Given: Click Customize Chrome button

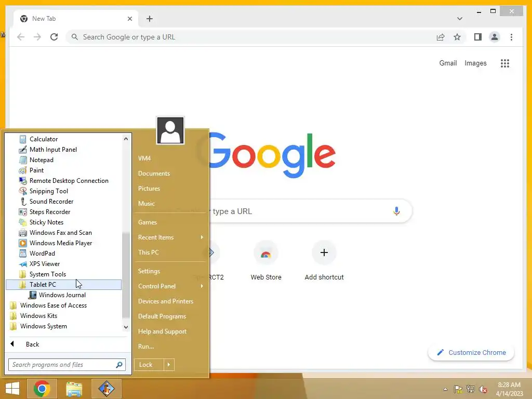Looking at the screenshot, I should (x=471, y=353).
